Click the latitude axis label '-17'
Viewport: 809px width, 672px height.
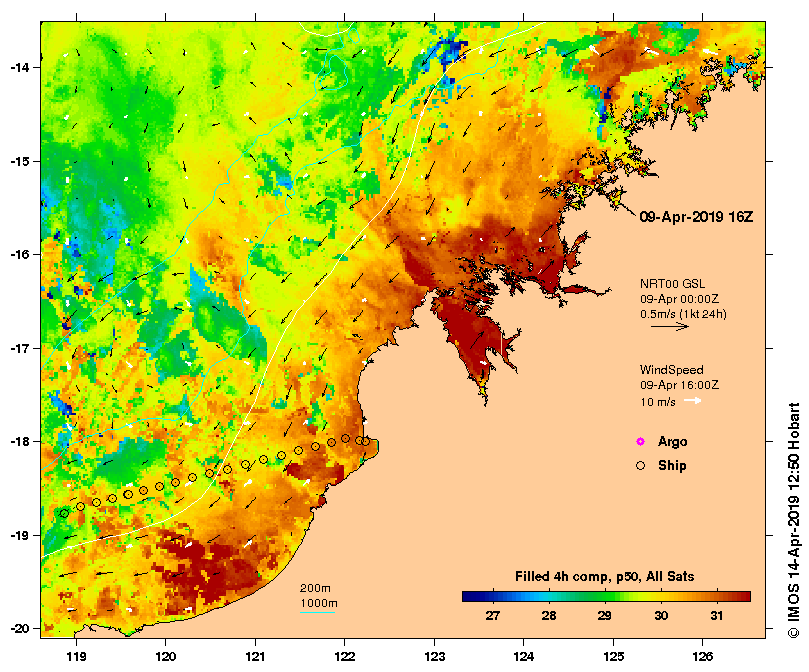pyautogui.click(x=20, y=348)
